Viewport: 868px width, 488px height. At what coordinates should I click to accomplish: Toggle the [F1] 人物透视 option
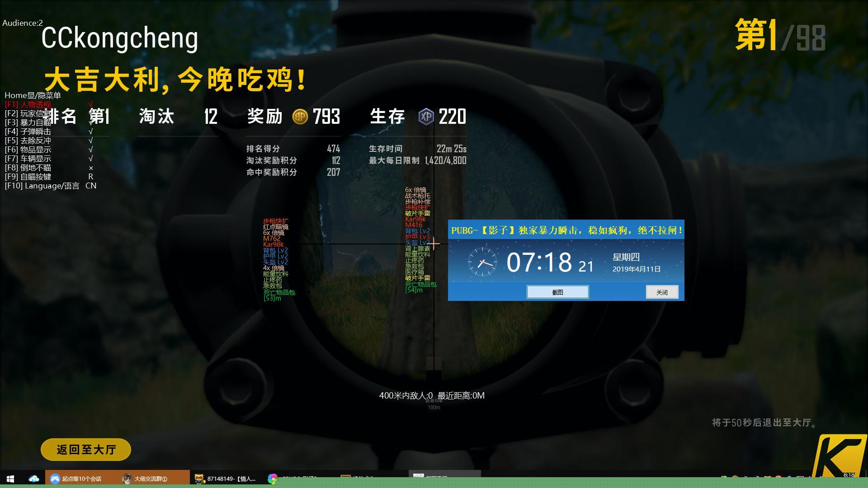pos(49,104)
